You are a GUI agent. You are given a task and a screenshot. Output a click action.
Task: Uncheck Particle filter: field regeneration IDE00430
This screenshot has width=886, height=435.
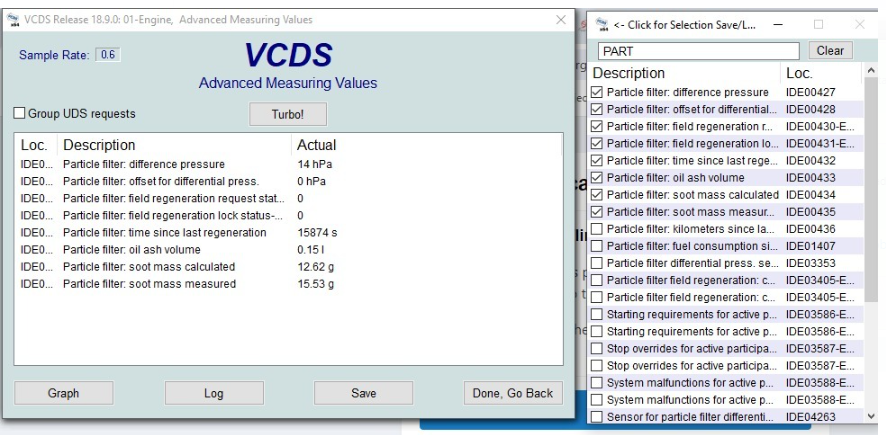[x=597, y=126]
